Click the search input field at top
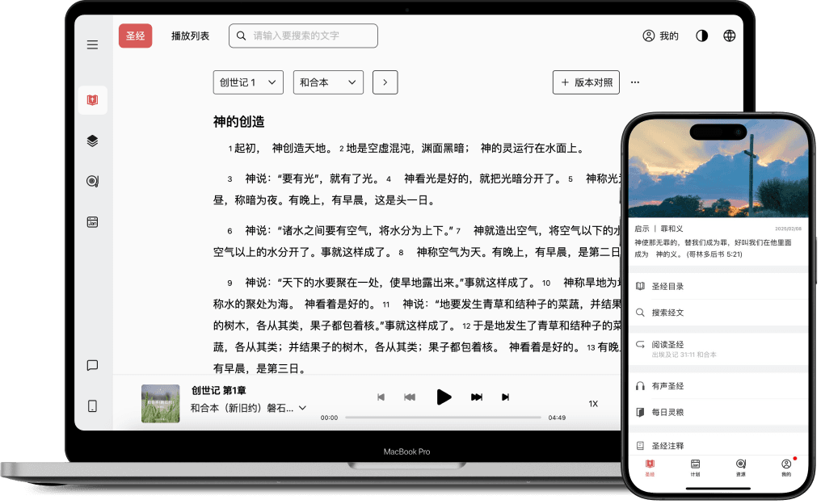Image resolution: width=821 pixels, height=504 pixels. tap(302, 36)
